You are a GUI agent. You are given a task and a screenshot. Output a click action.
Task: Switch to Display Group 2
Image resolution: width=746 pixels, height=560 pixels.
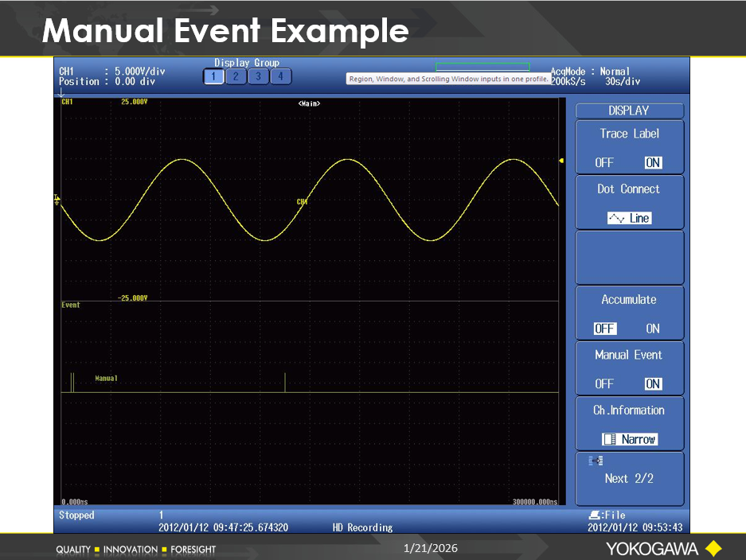pyautogui.click(x=236, y=76)
